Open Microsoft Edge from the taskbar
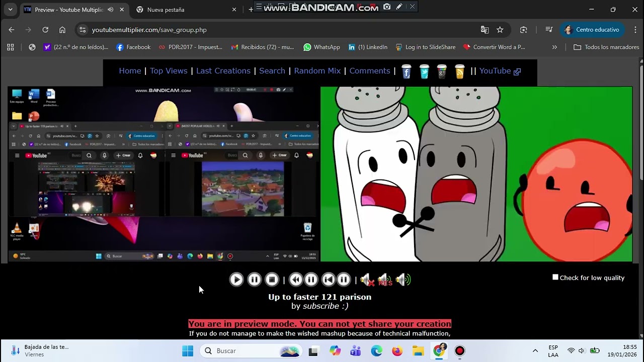The width and height of the screenshot is (644, 362). tap(376, 351)
